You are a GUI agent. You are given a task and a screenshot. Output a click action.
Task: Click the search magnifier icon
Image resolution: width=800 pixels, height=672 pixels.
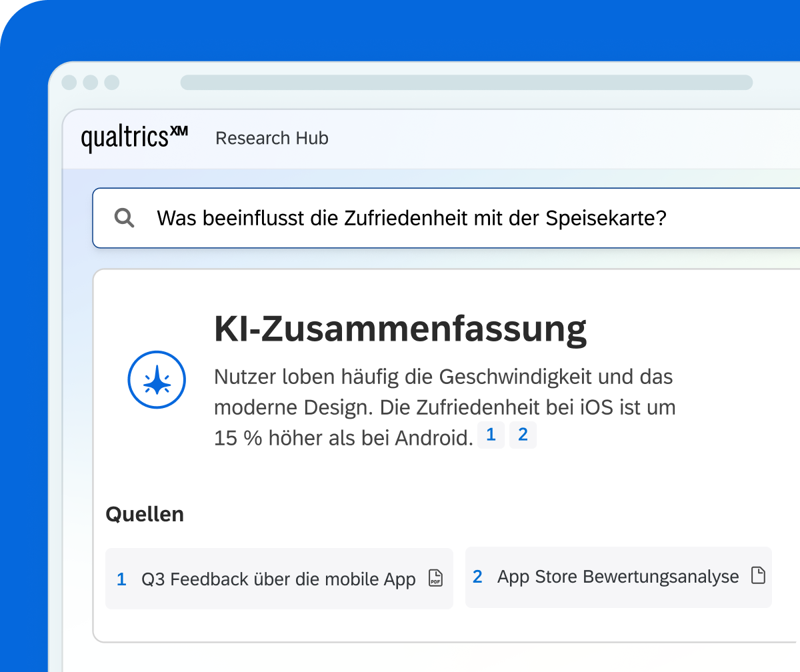tap(125, 218)
